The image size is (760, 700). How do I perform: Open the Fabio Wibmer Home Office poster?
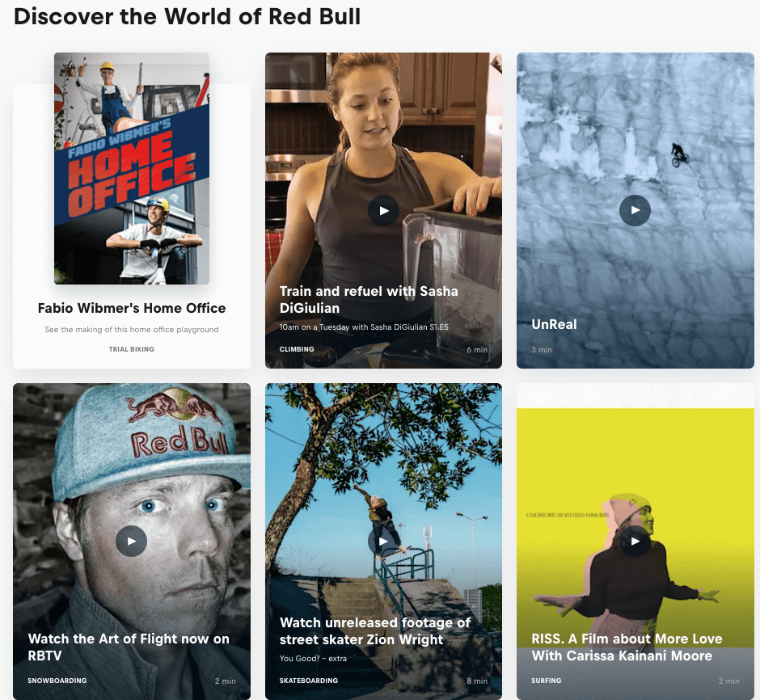[132, 169]
